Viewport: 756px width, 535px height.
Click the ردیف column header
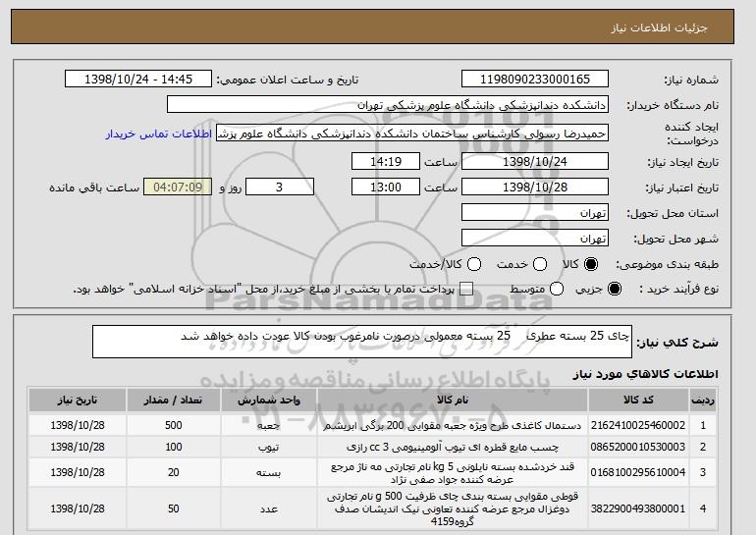point(703,401)
